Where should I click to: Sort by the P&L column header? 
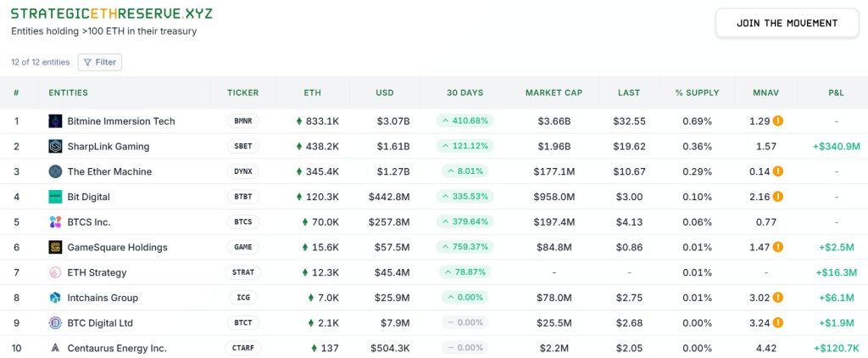click(837, 92)
